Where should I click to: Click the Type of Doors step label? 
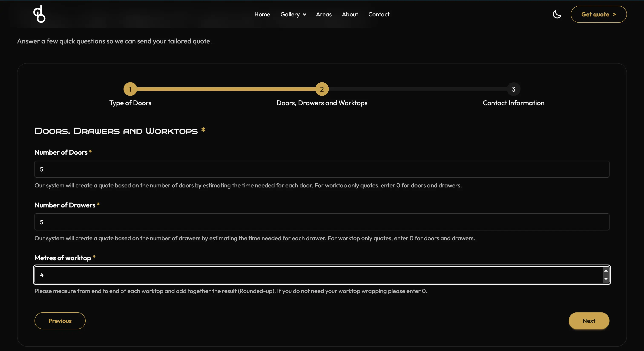(130, 103)
